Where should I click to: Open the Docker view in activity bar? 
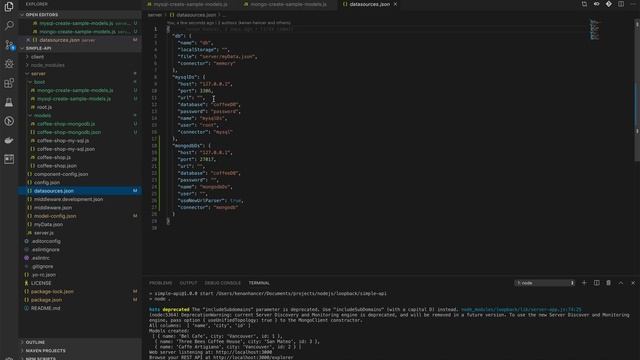pyautogui.click(x=9, y=140)
